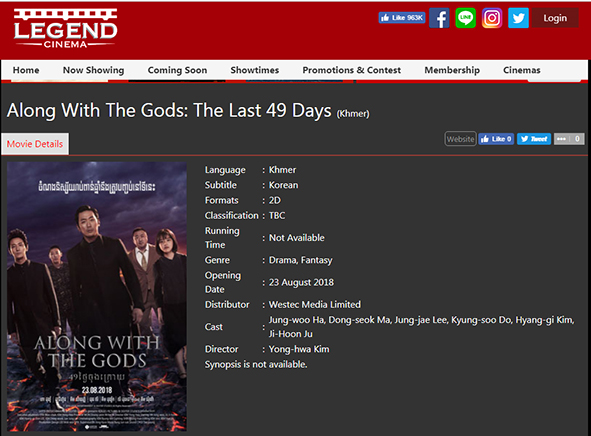591x436 pixels.
Task: Open the Facebook icon in header
Action: [439, 18]
